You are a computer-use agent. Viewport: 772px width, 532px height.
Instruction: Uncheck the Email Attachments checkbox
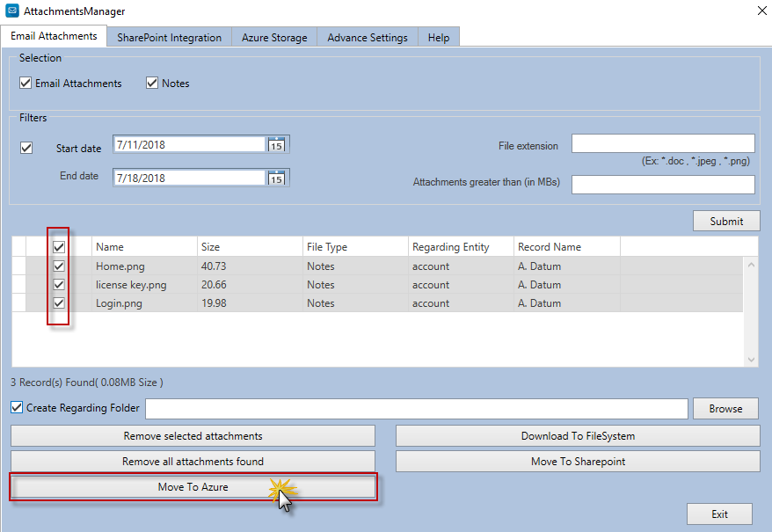point(25,84)
